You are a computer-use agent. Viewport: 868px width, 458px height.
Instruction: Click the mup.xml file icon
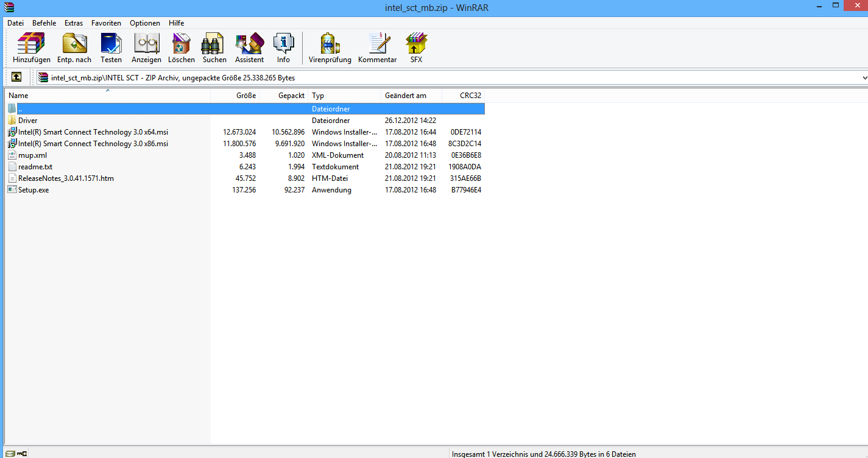12,155
